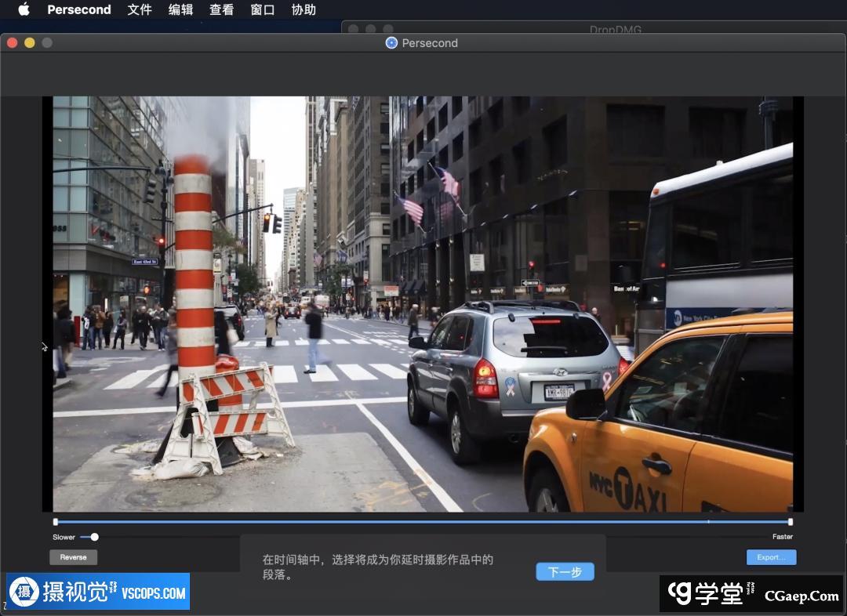This screenshot has height=616, width=847.
Task: Click the middle of the blue timeline bar
Action: click(423, 521)
